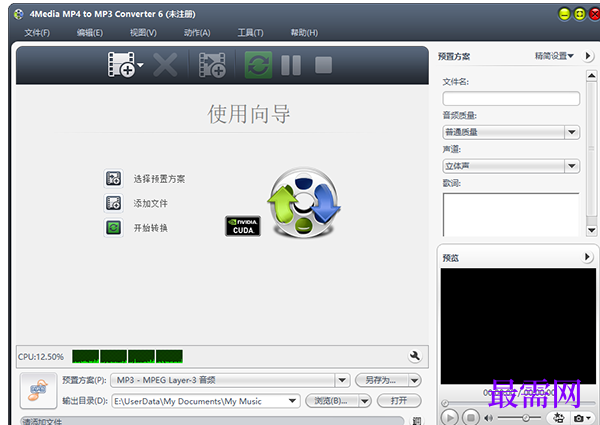
Task: Click the preview seek progress slider
Action: (x=519, y=403)
